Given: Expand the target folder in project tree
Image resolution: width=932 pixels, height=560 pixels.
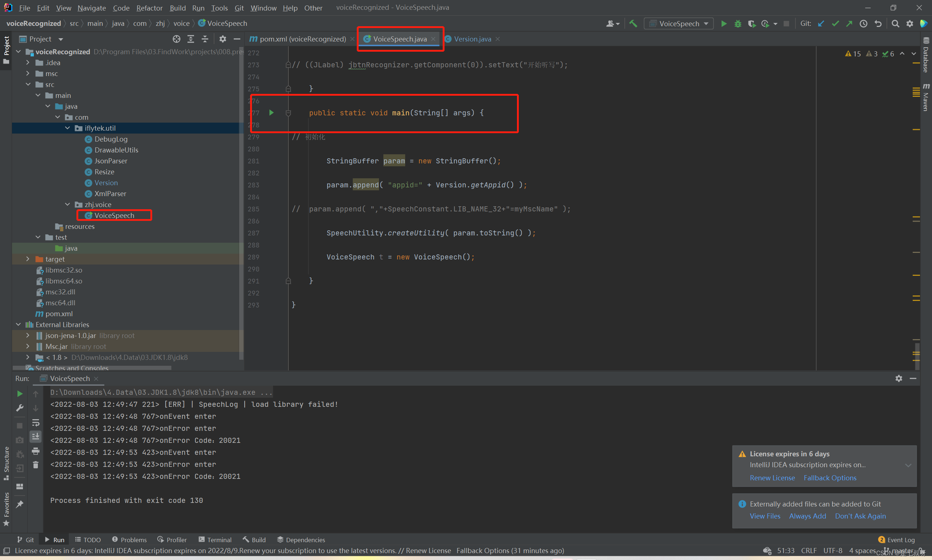Looking at the screenshot, I should [x=28, y=259].
